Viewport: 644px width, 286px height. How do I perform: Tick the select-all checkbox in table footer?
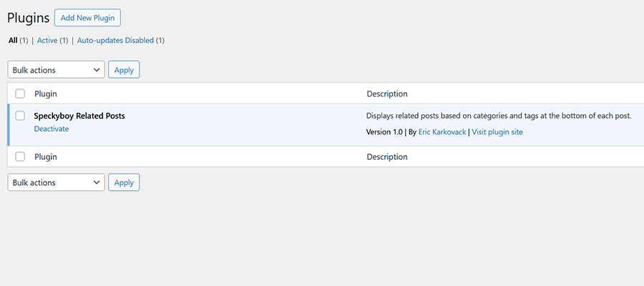pos(20,157)
